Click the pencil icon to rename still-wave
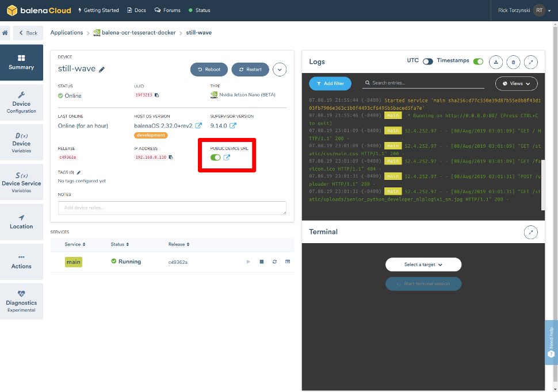558x392 pixels. 102,70
